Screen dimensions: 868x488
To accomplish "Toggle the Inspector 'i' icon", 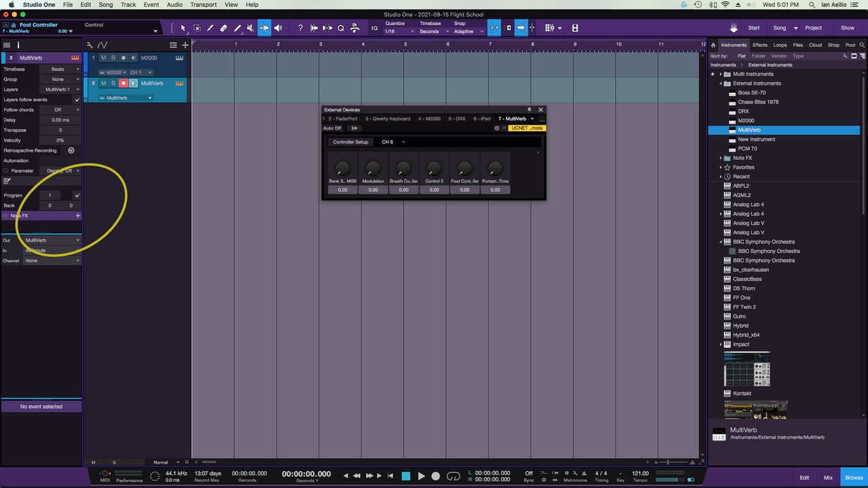I will (x=18, y=45).
